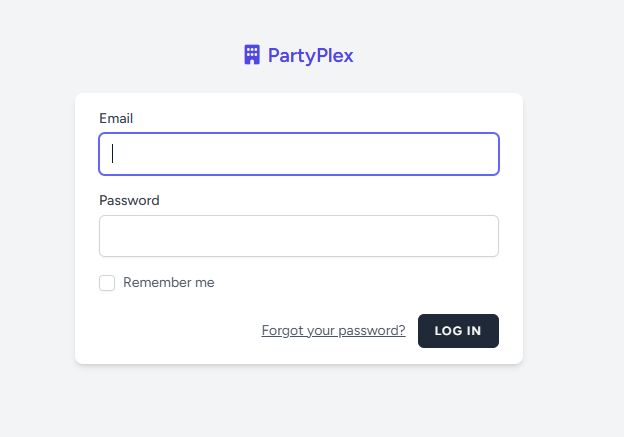Screen dimensions: 624x437
Task: Click the PartyPlex building logo icon
Action: [252, 55]
